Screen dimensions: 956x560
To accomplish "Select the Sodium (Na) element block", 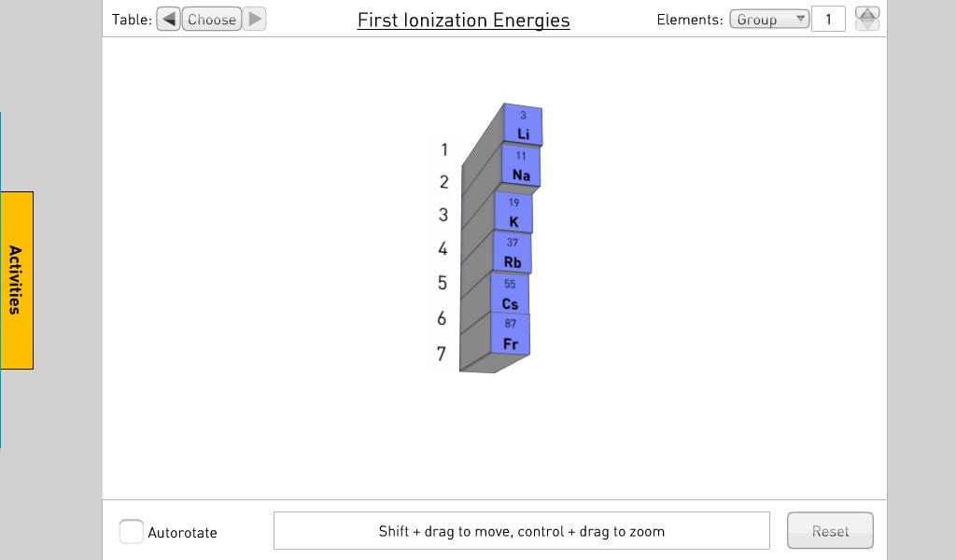I will click(521, 167).
